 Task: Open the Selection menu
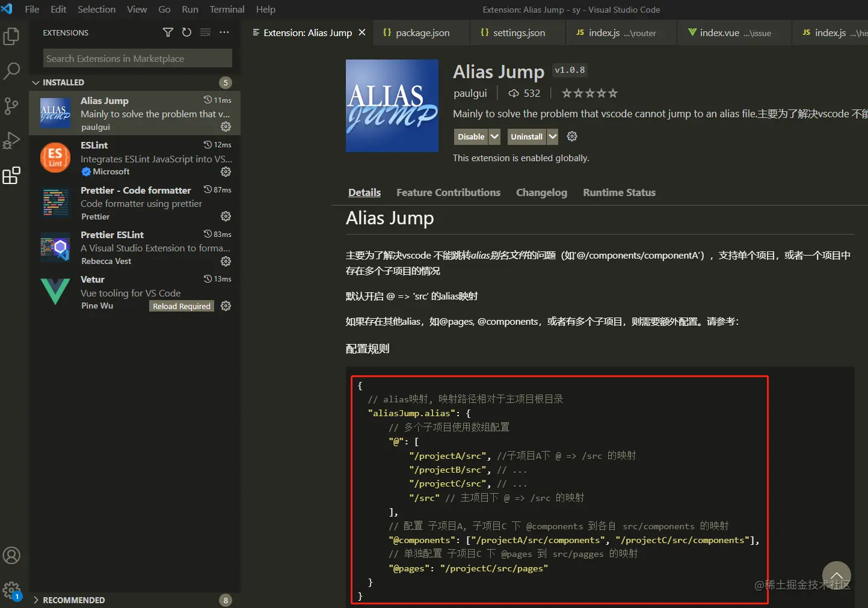click(x=96, y=9)
